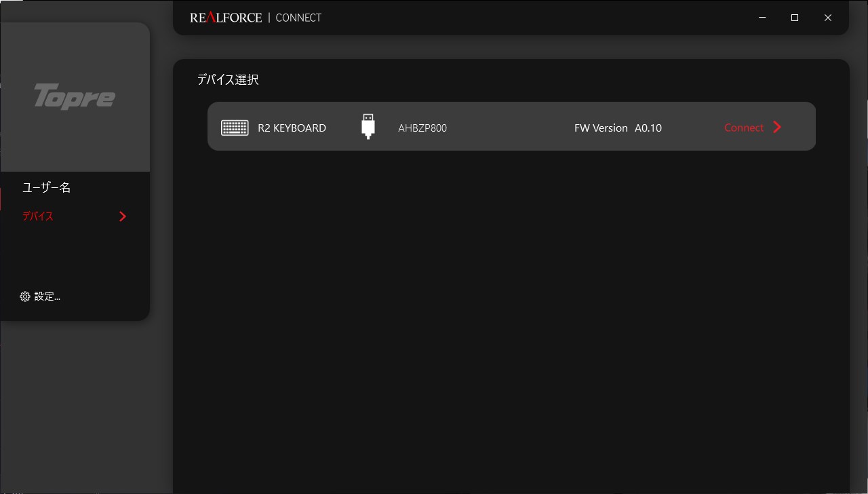This screenshot has width=868, height=494.
Task: Minimize the REALFORCE CONNECT window
Action: coord(762,18)
